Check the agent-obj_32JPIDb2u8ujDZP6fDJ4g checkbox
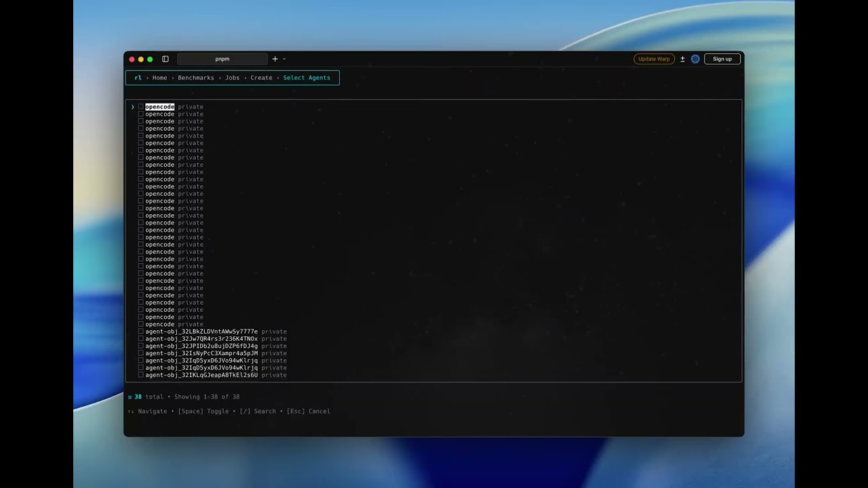This screenshot has width=868, height=488. pos(140,346)
